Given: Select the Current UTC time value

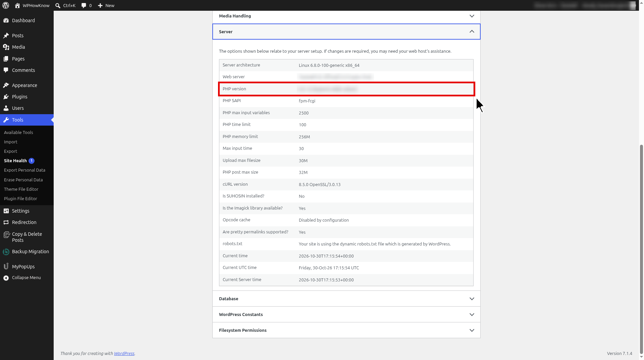Looking at the screenshot, I should [329, 268].
